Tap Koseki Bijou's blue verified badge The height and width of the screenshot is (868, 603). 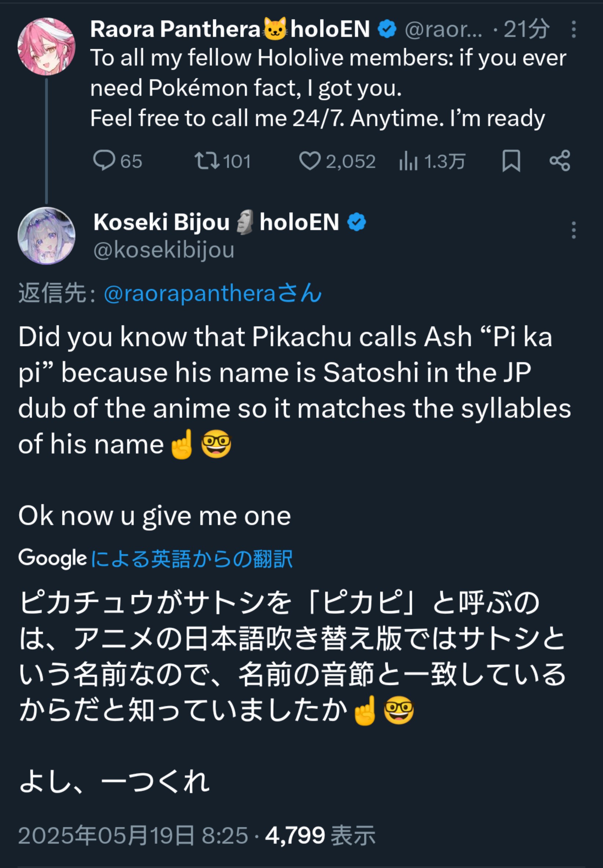click(357, 222)
